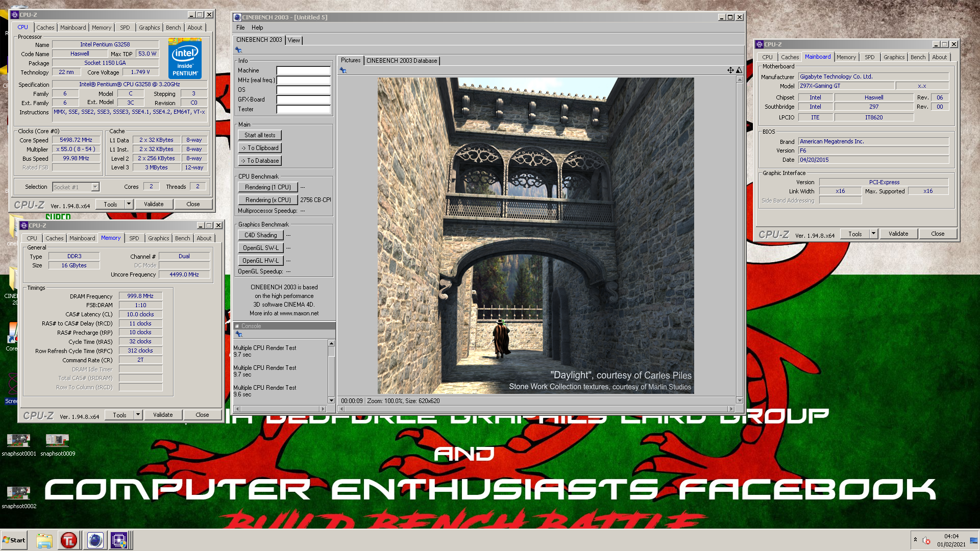The width and height of the screenshot is (980, 551).
Task: Switch to CPU-Z chip icon in taskbar
Action: click(119, 540)
